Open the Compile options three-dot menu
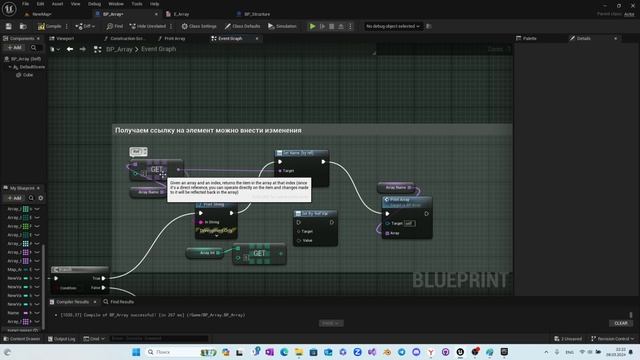The width and height of the screenshot is (640, 360). click(x=67, y=26)
